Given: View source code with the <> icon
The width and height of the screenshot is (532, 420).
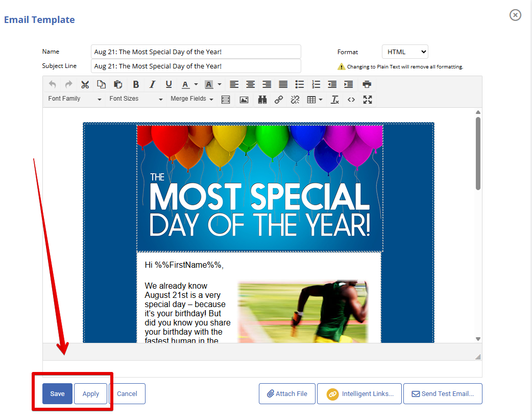Looking at the screenshot, I should [351, 100].
